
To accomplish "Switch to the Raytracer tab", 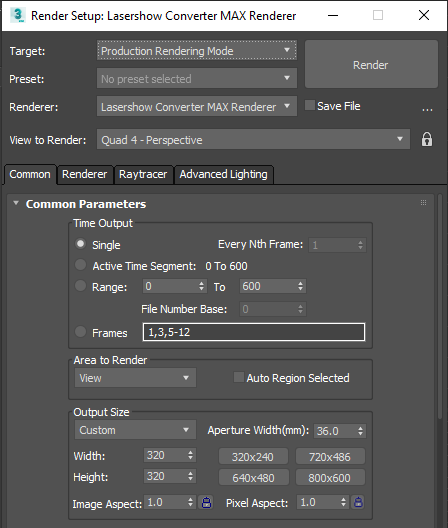I will tap(143, 174).
